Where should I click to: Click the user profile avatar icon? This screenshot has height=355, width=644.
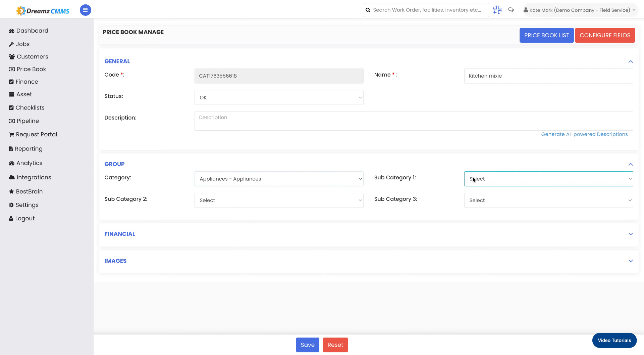click(x=526, y=10)
